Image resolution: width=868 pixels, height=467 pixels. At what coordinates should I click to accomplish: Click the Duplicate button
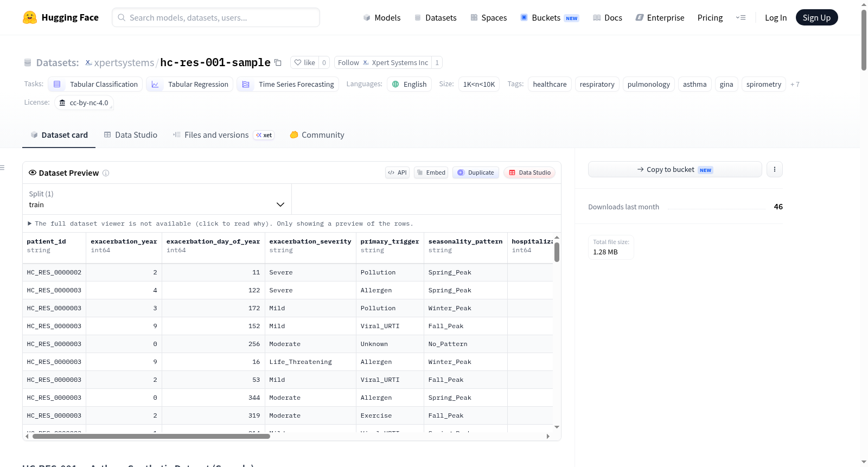476,172
